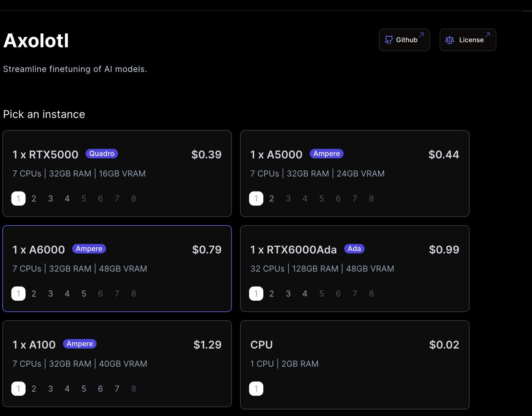Click the License scales icon
This screenshot has height=416, width=532.
tap(450, 40)
